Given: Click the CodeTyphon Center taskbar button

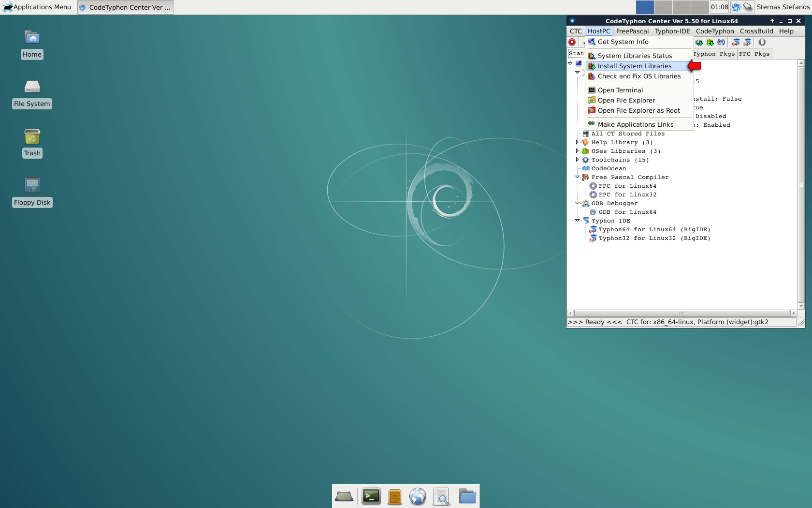Looking at the screenshot, I should [x=125, y=7].
